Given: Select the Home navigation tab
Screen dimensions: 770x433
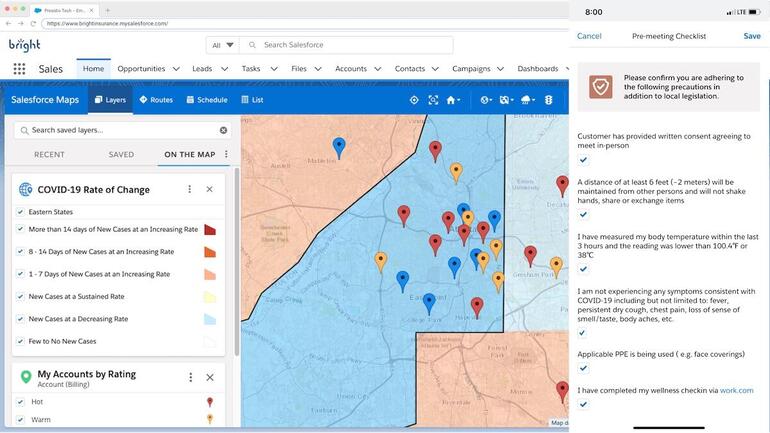Looking at the screenshot, I should click(x=93, y=69).
